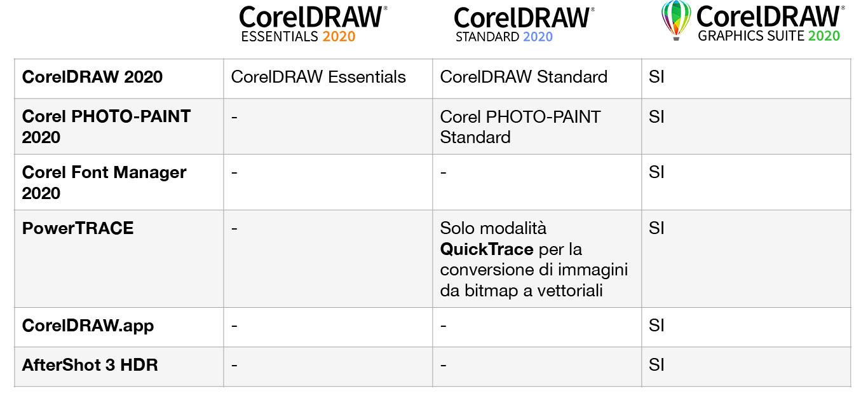Click the CorelDRAW balloon logo icon
The height and width of the screenshot is (400, 868).
pyautogui.click(x=675, y=20)
